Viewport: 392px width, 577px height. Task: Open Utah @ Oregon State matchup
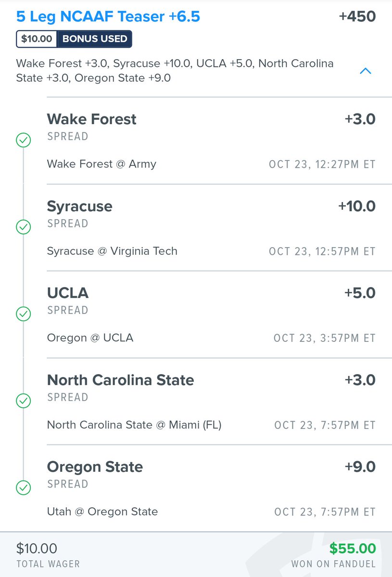(102, 512)
